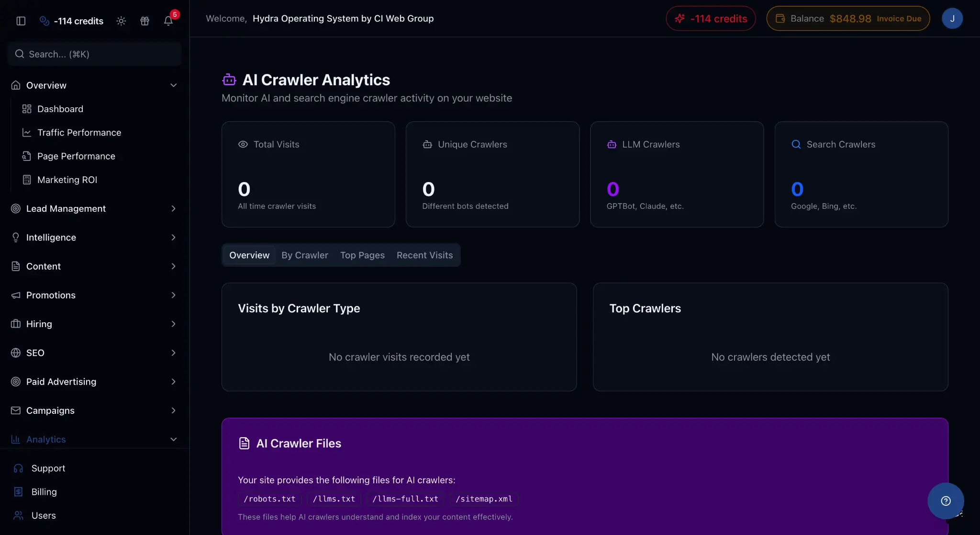
Task: Open the Lead Management section icon
Action: 16,208
